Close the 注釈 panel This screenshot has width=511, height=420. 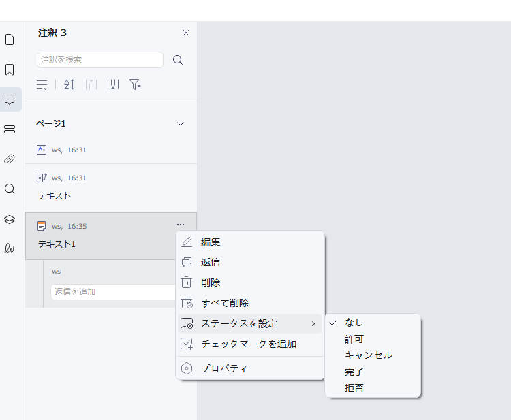(186, 33)
